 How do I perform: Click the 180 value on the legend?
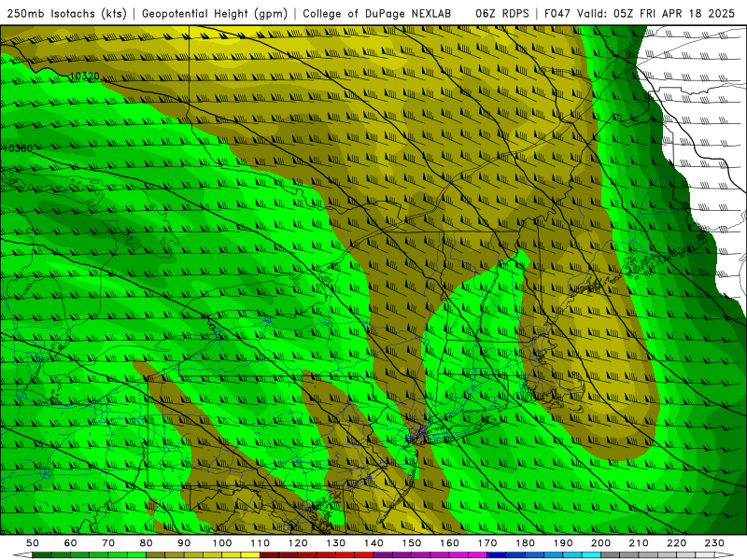tap(526, 543)
